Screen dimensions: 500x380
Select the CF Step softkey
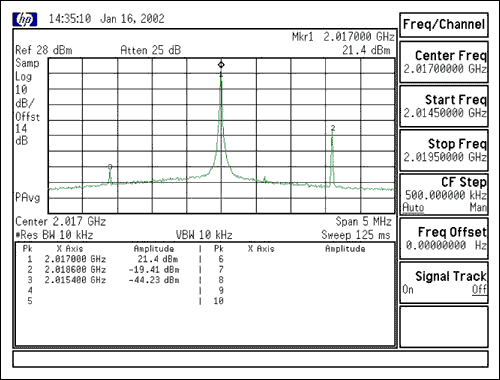tap(444, 194)
